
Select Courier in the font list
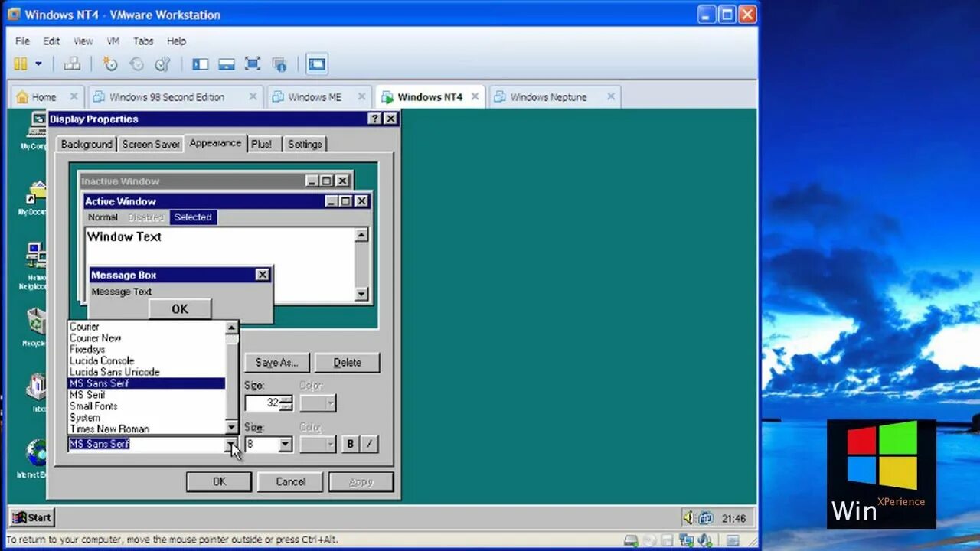click(x=147, y=327)
